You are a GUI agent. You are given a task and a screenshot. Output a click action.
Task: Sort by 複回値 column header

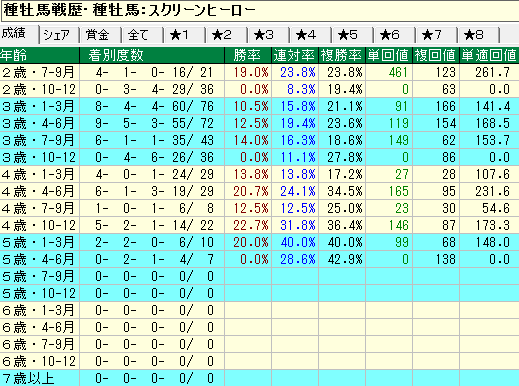pos(436,55)
